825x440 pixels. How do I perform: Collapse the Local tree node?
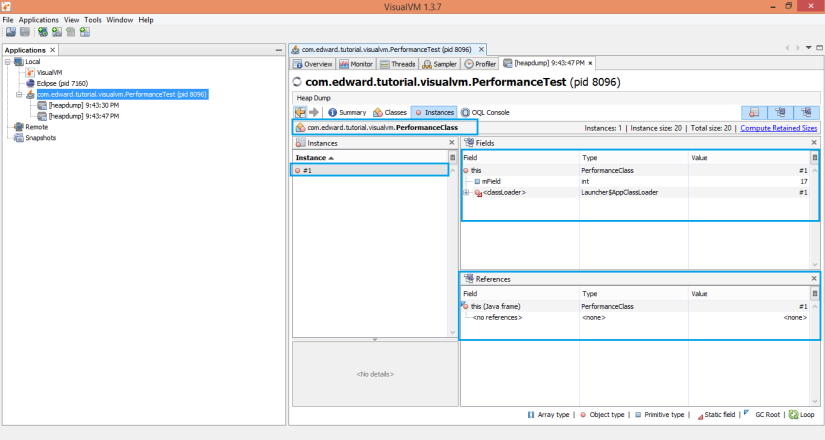[x=8, y=61]
